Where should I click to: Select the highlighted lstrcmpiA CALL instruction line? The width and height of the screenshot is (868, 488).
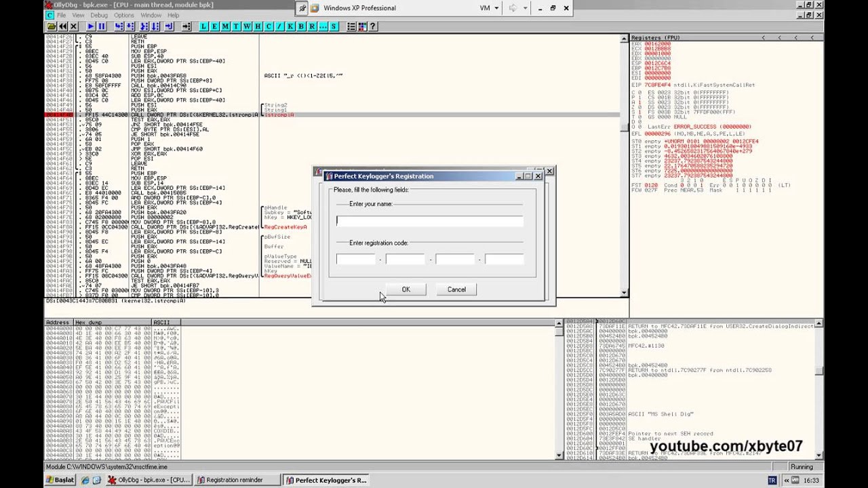click(x=332, y=115)
